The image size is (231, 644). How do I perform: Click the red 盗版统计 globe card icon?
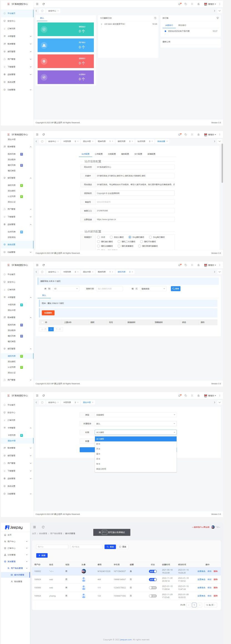(x=44, y=61)
